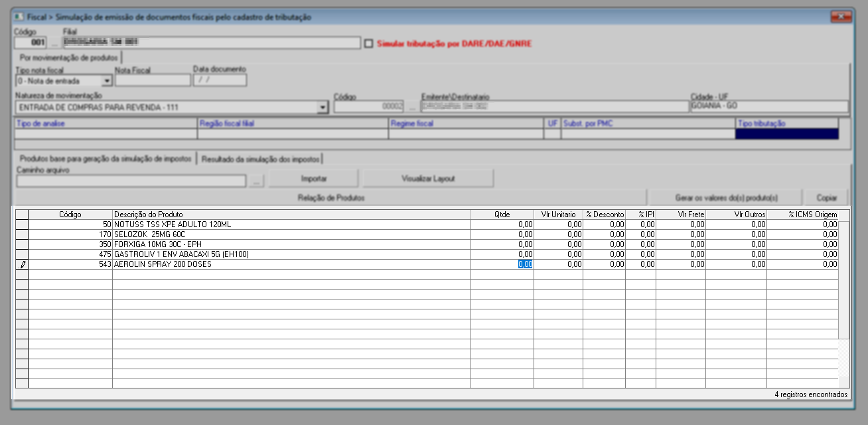The width and height of the screenshot is (868, 425).
Task: Click the Fiscal window icon in the title bar
Action: (x=19, y=17)
